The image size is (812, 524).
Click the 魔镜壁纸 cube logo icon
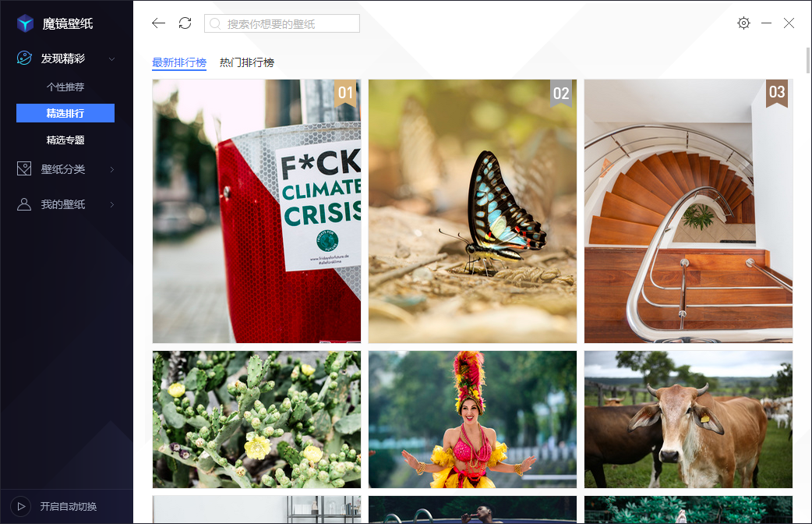25,23
